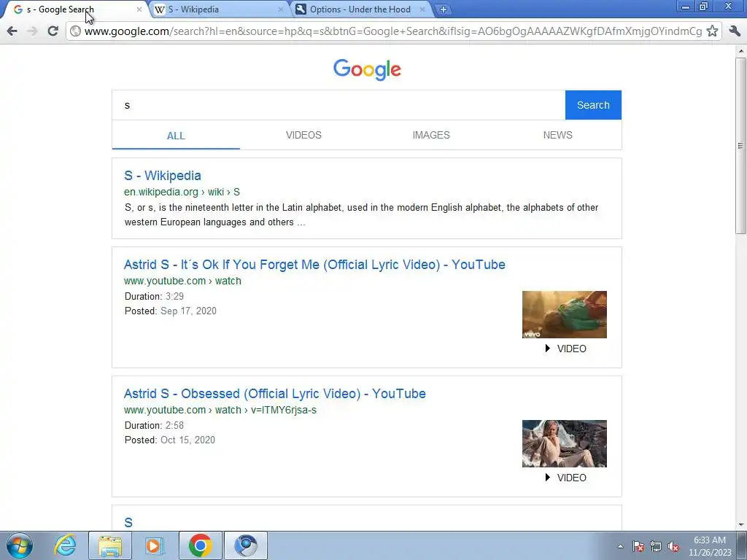Focus the Google search input field

[338, 105]
